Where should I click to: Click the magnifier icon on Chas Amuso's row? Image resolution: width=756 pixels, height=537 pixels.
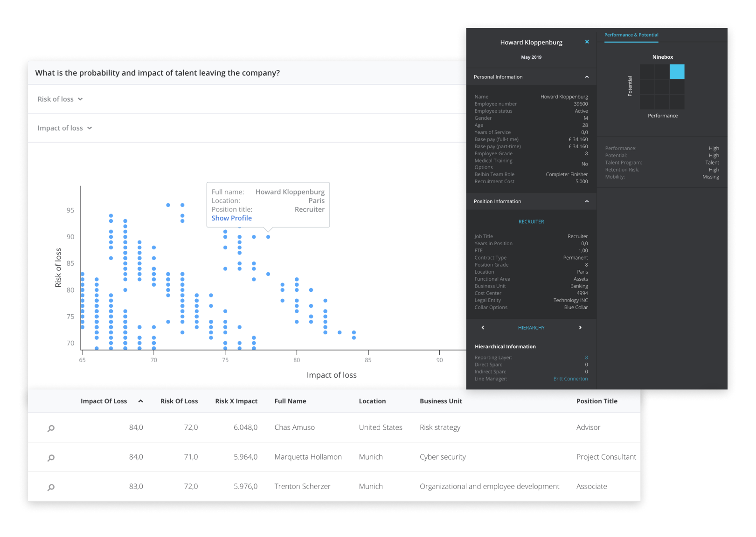click(x=50, y=428)
